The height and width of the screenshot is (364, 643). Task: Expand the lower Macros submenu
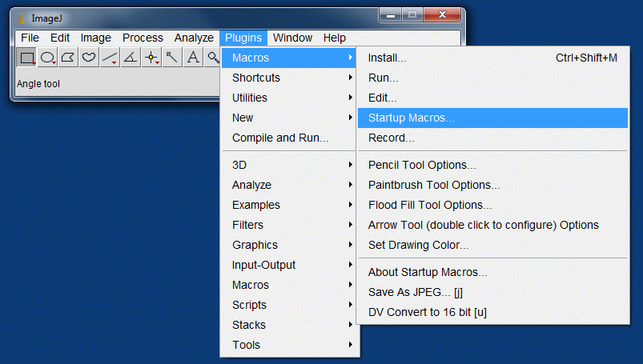(x=289, y=285)
